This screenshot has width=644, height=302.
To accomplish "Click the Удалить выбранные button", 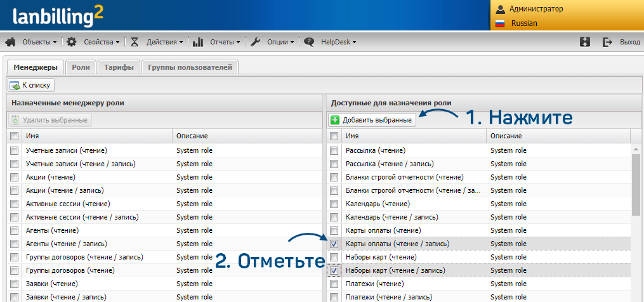I will 50,120.
